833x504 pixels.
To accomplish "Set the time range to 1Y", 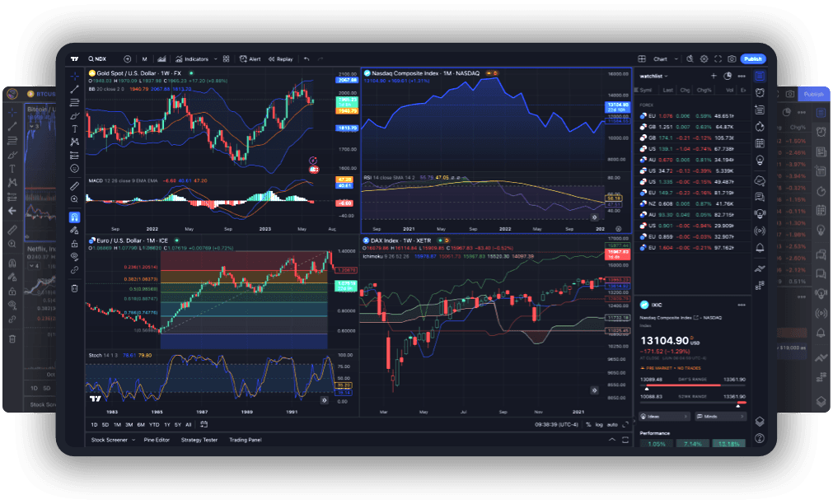I will 166,425.
